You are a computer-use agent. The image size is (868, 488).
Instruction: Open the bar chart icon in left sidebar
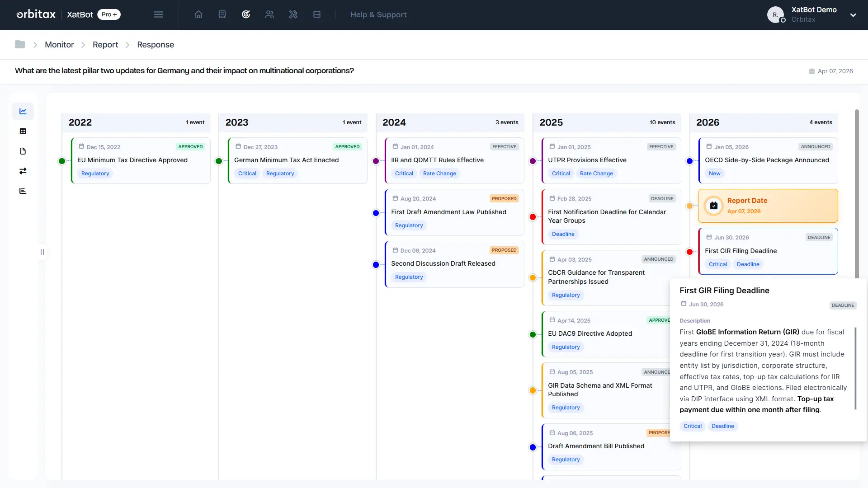pos(23,190)
